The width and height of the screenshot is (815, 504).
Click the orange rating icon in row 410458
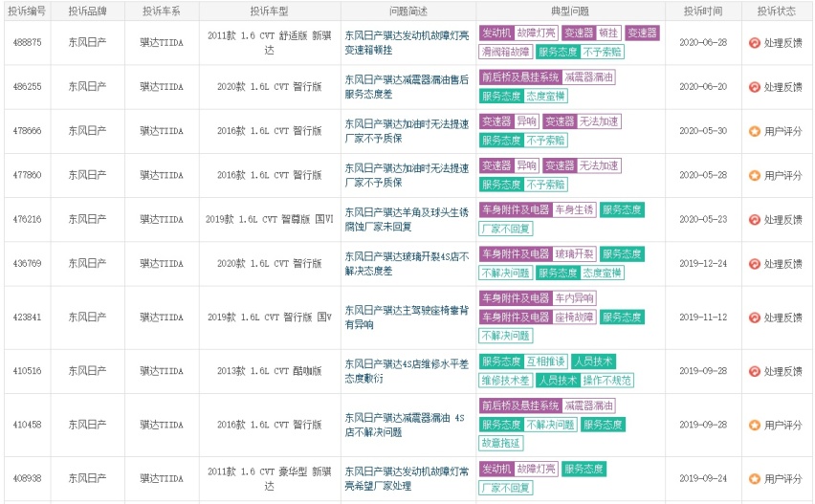(x=754, y=425)
